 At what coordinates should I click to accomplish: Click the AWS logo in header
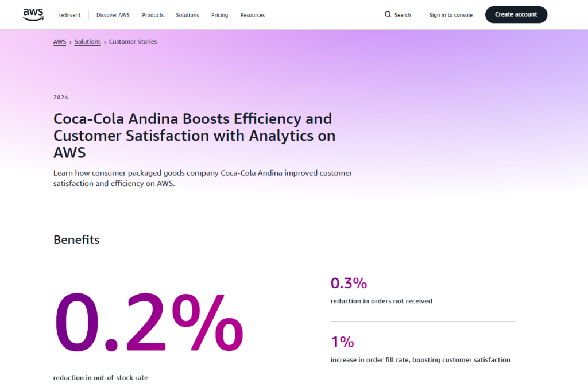coord(33,14)
